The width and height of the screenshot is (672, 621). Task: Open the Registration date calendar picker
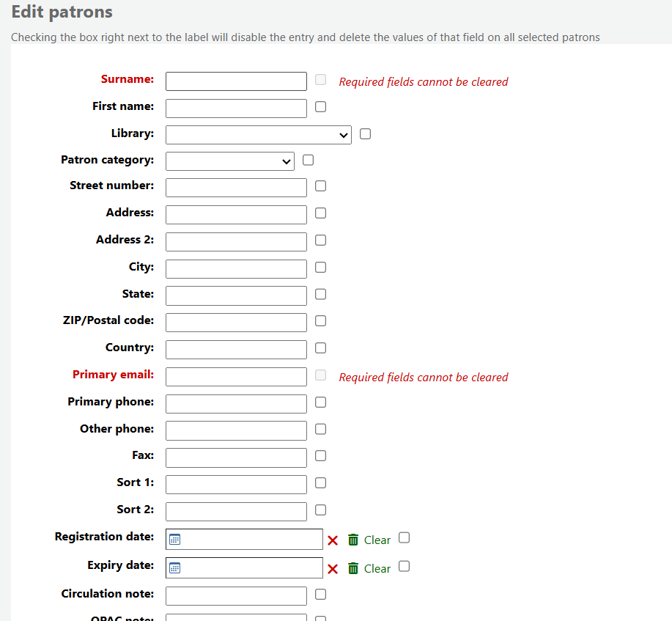(175, 540)
